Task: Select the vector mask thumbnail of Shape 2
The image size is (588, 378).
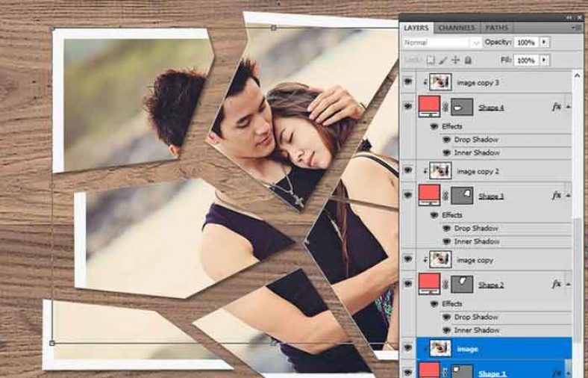Action: tap(462, 285)
